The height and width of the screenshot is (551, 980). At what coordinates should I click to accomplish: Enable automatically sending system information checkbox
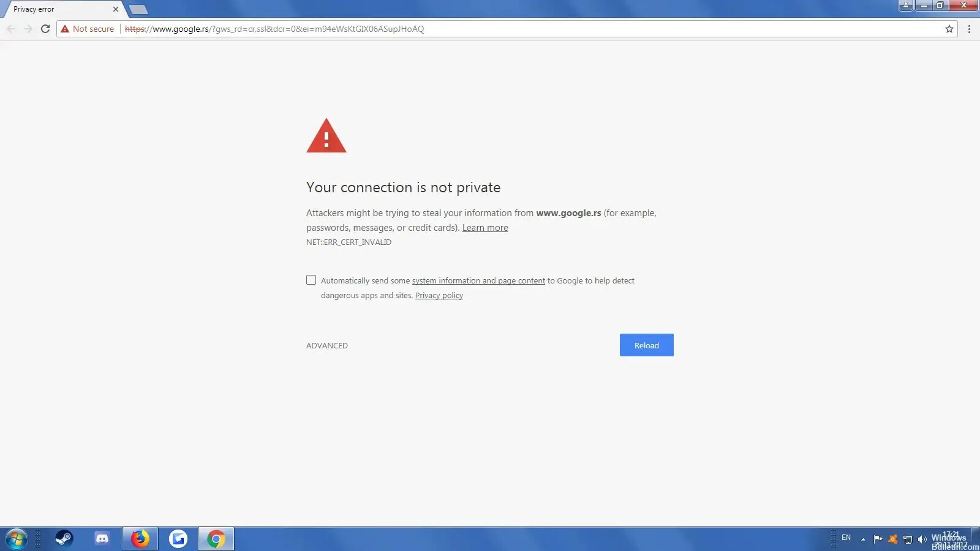click(311, 280)
